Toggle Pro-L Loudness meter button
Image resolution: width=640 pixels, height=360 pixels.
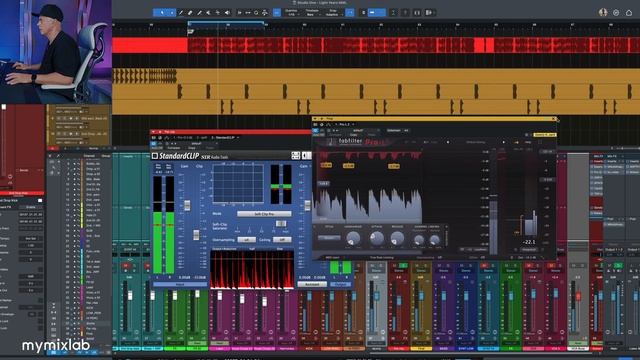(x=480, y=249)
